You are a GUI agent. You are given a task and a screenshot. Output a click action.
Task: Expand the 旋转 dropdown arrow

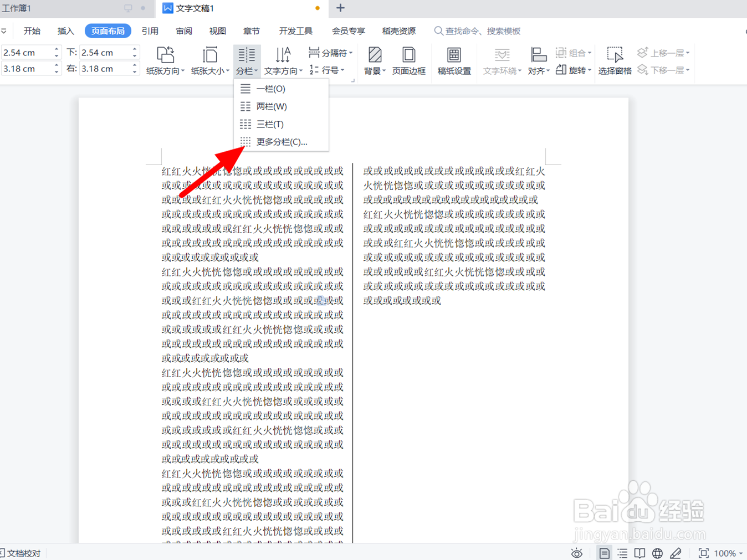click(x=590, y=70)
